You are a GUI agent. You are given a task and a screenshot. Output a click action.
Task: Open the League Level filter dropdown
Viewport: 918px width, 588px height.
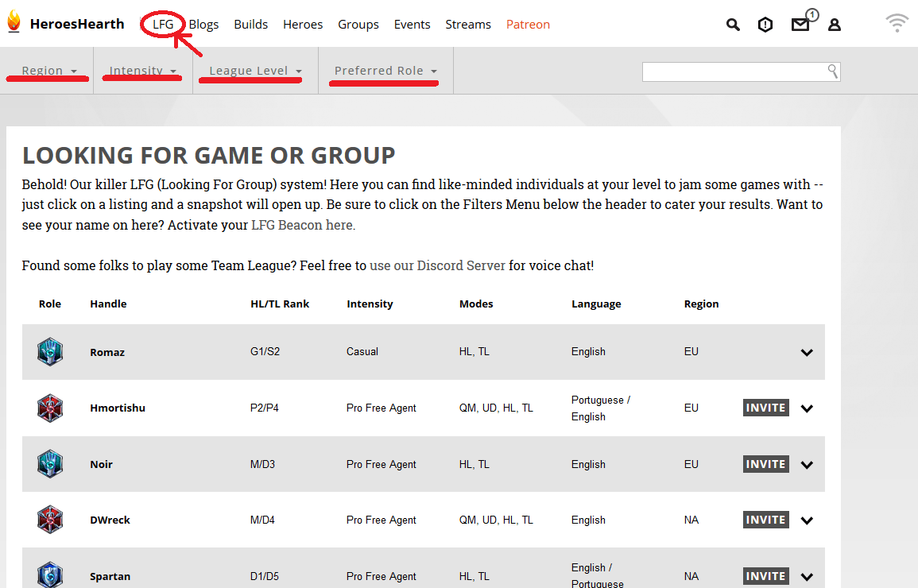(255, 71)
